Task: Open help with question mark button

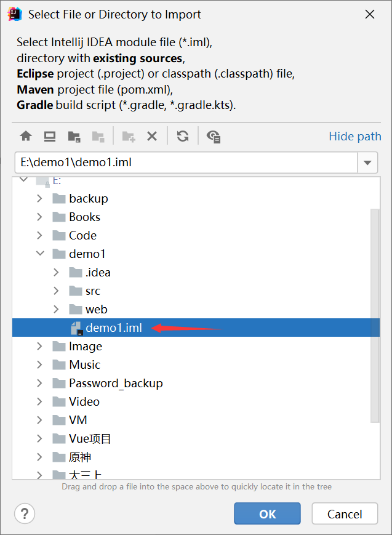Action: click(x=25, y=513)
